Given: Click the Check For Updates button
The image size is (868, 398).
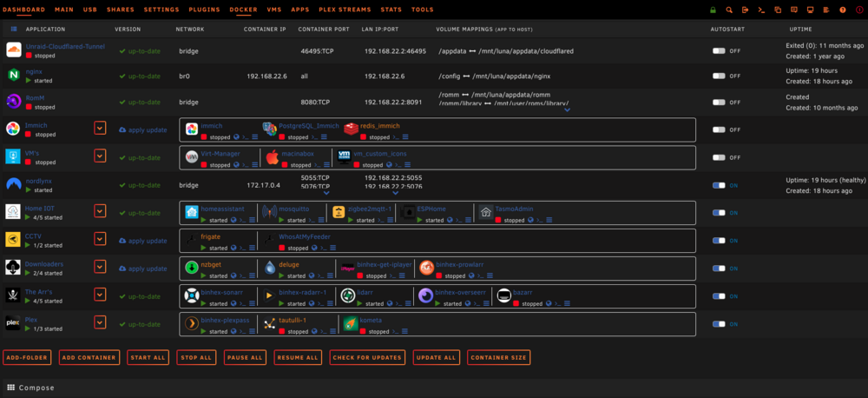Looking at the screenshot, I should (x=367, y=357).
